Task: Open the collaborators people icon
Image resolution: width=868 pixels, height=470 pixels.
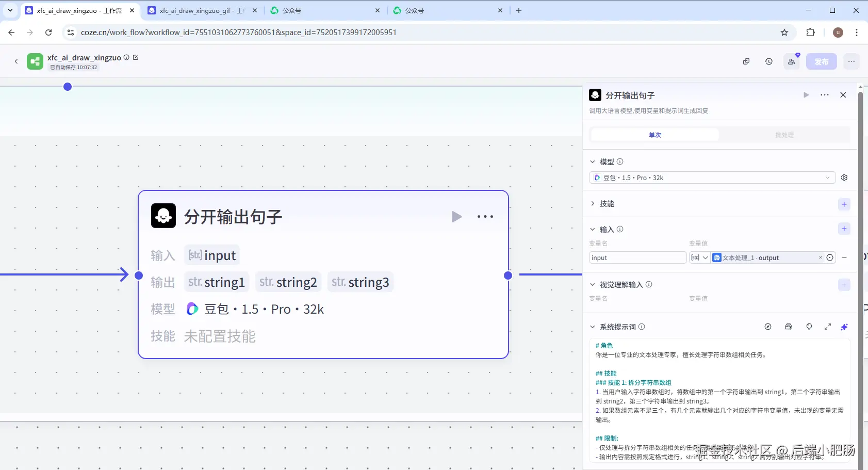Action: coord(792,61)
